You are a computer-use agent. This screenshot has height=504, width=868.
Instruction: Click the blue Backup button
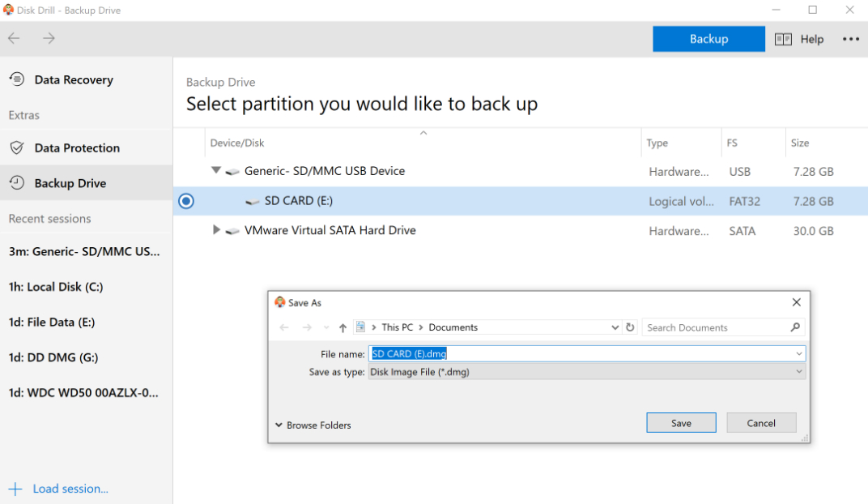(708, 39)
